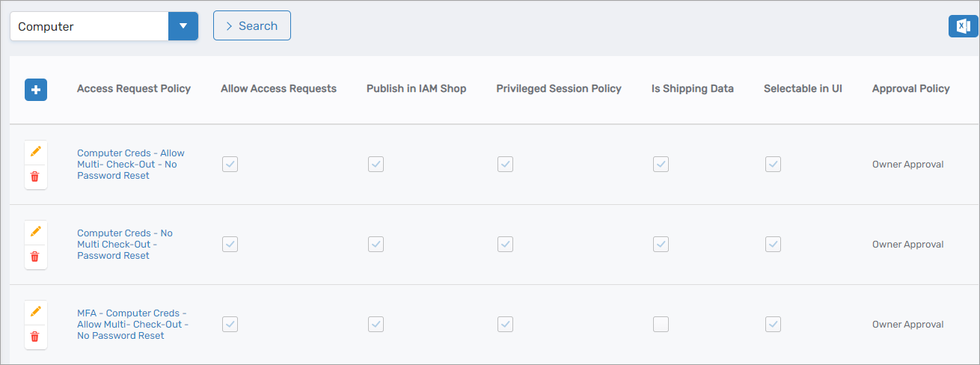Toggle Selectable in UI checkbox for MFA row
Screen dimensions: 980x365
point(773,325)
